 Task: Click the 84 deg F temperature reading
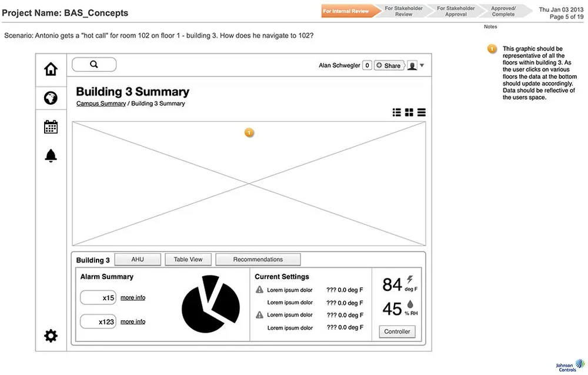(x=400, y=284)
